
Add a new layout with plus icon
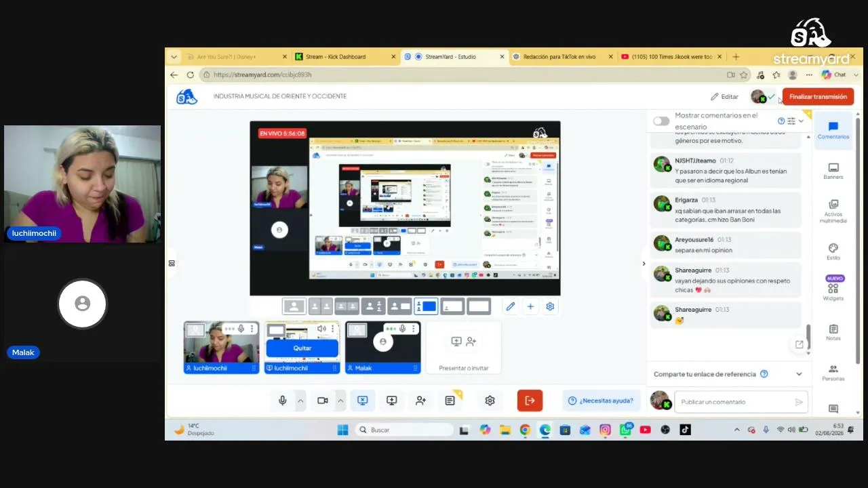(530, 307)
